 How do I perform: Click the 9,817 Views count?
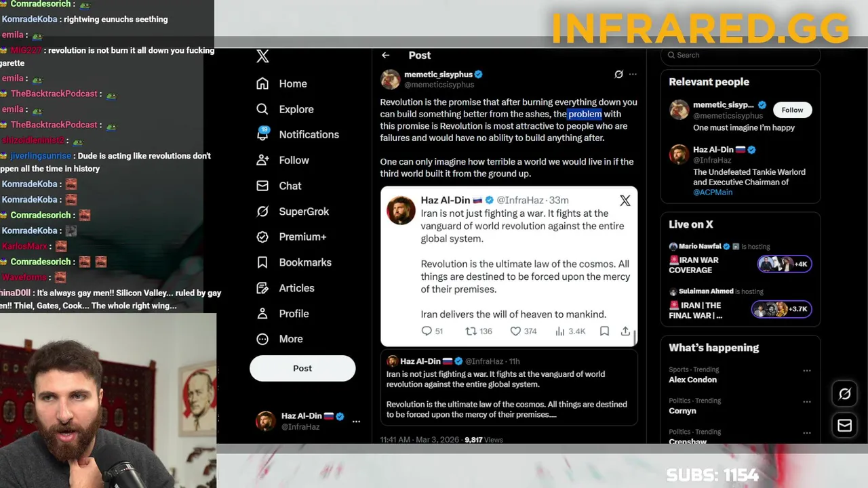[x=484, y=440]
